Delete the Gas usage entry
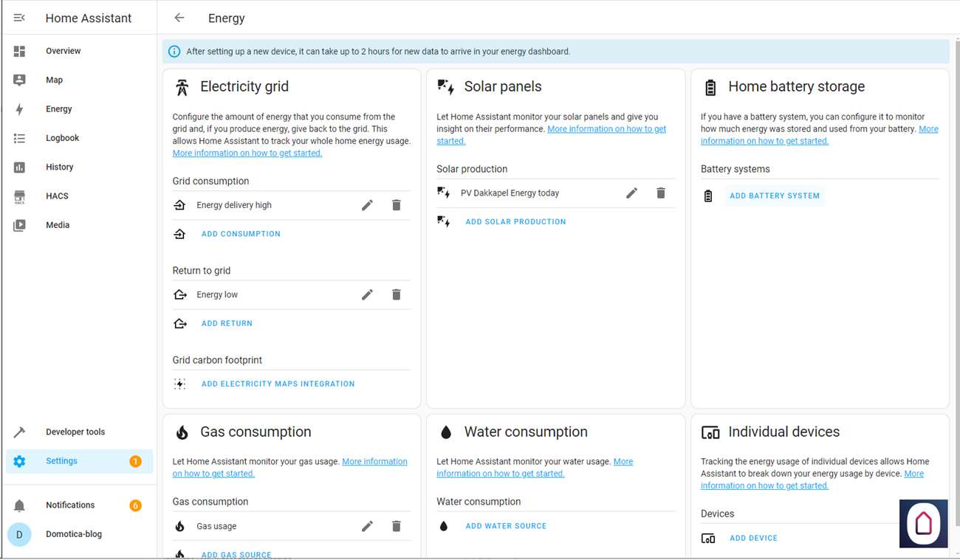 pos(397,526)
